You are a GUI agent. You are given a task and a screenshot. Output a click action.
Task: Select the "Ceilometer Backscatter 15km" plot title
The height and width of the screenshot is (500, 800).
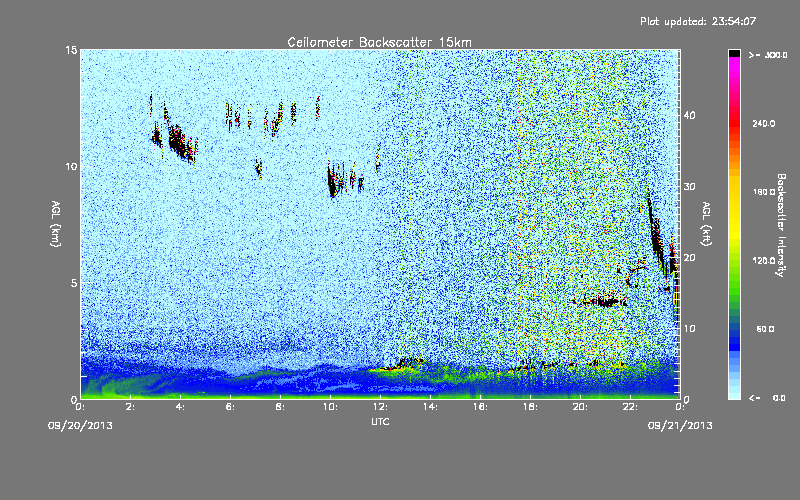click(380, 42)
